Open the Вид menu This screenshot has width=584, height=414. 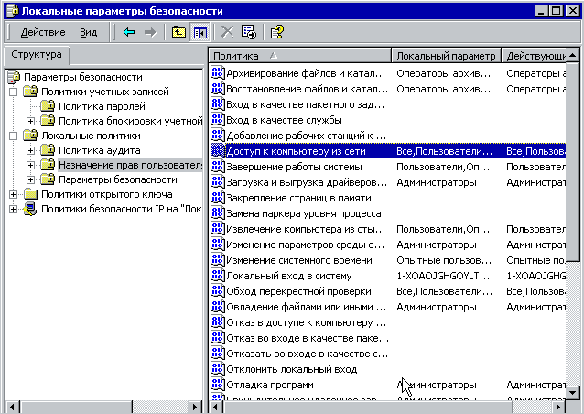tap(89, 32)
